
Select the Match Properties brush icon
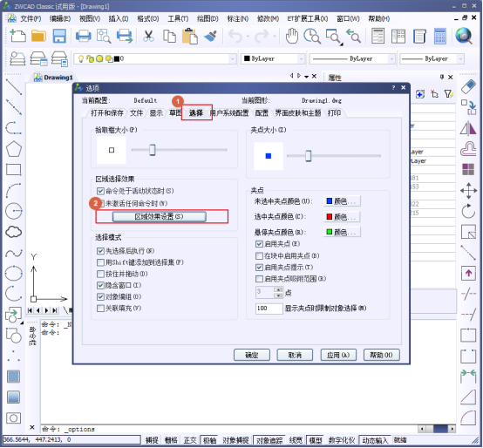(x=211, y=36)
